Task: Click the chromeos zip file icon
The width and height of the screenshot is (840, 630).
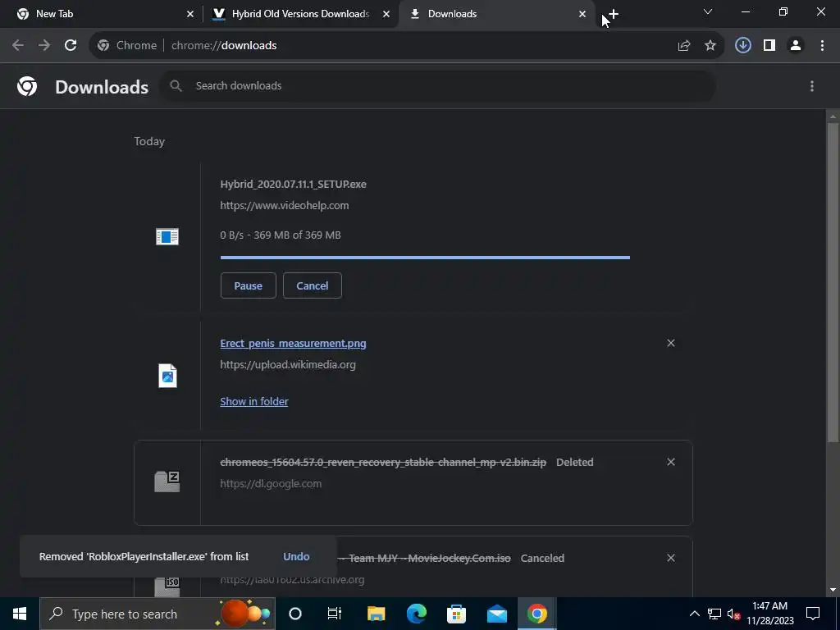Action: 167,481
